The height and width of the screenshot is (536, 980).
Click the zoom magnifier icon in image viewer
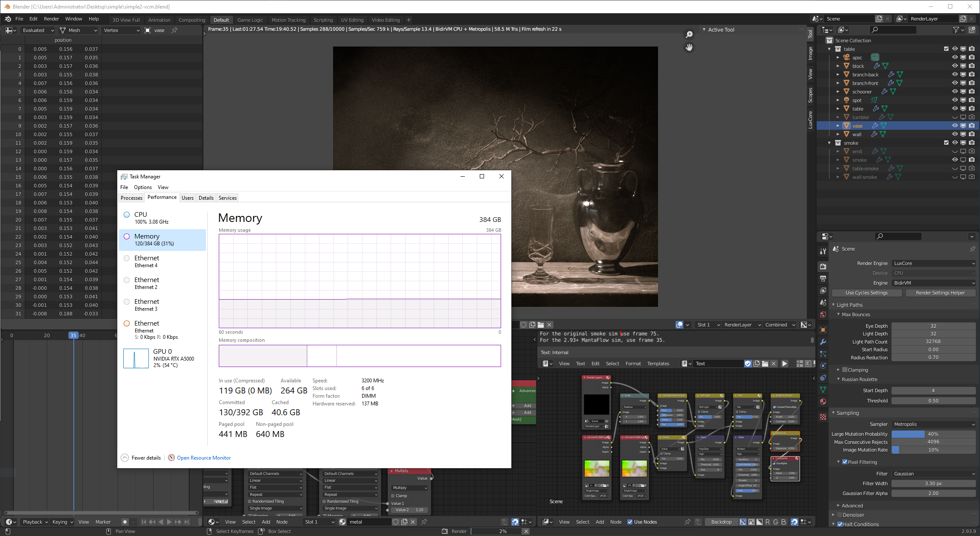click(x=689, y=35)
